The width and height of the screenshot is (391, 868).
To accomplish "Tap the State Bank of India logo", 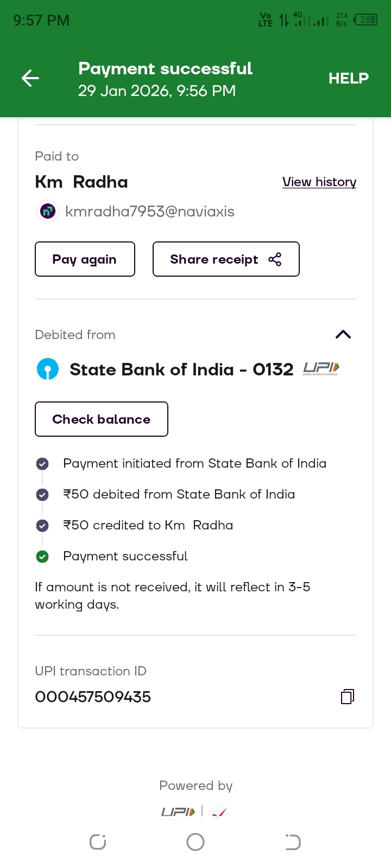I will (48, 369).
